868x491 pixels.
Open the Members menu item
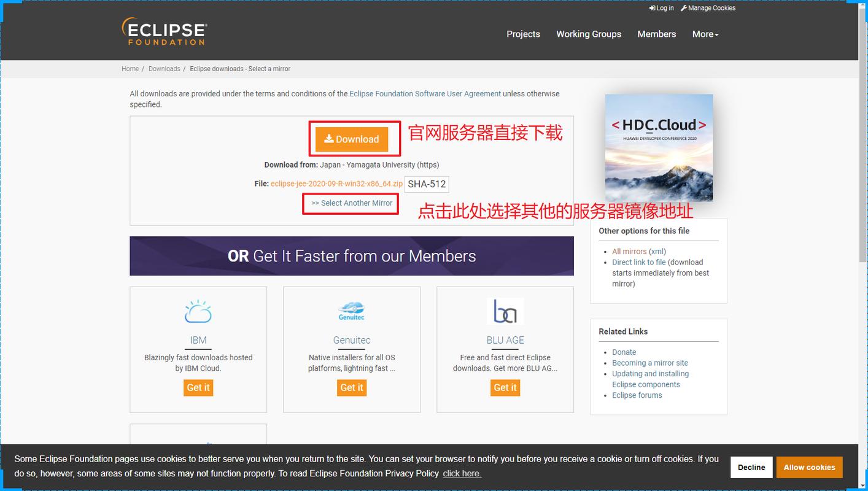tap(656, 34)
